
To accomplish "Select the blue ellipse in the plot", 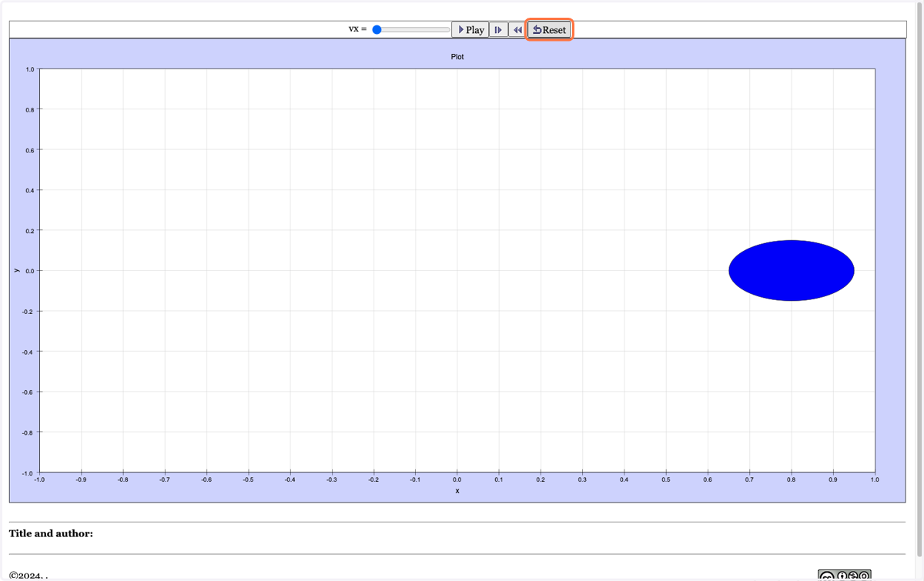I will 792,270.
